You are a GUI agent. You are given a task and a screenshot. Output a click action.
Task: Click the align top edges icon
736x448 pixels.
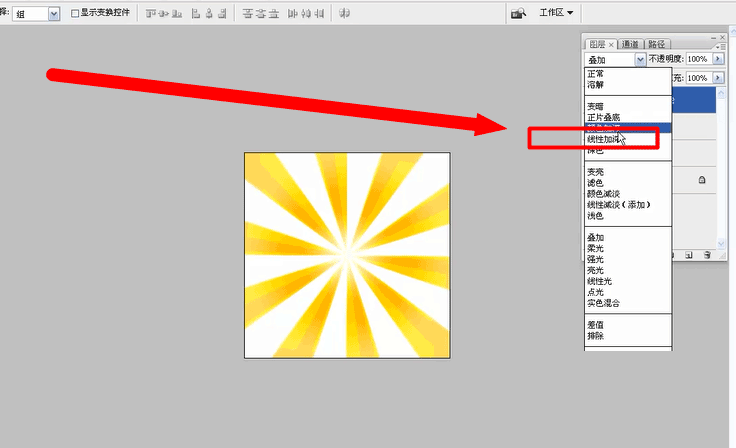[150, 14]
